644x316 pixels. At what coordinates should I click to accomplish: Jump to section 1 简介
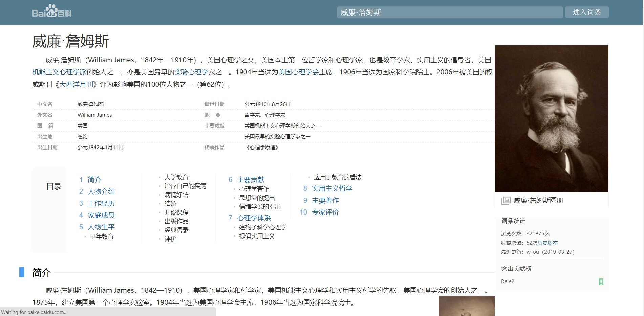click(94, 180)
